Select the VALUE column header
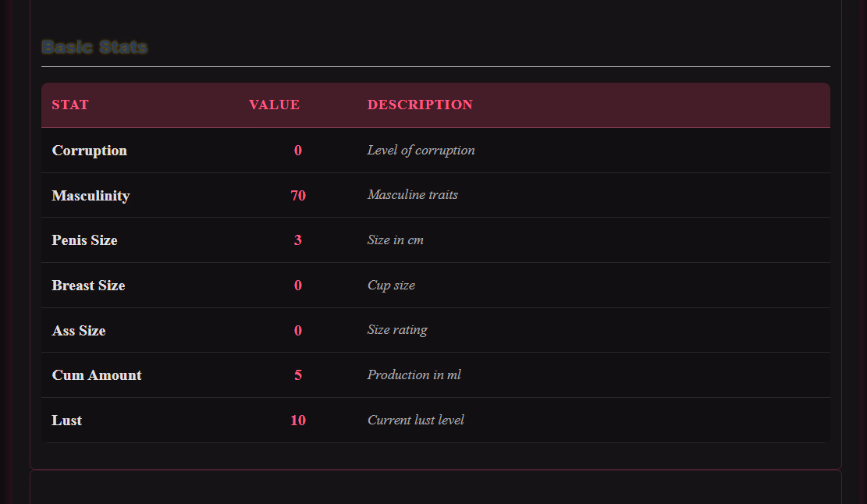This screenshot has width=867, height=504. tap(274, 105)
